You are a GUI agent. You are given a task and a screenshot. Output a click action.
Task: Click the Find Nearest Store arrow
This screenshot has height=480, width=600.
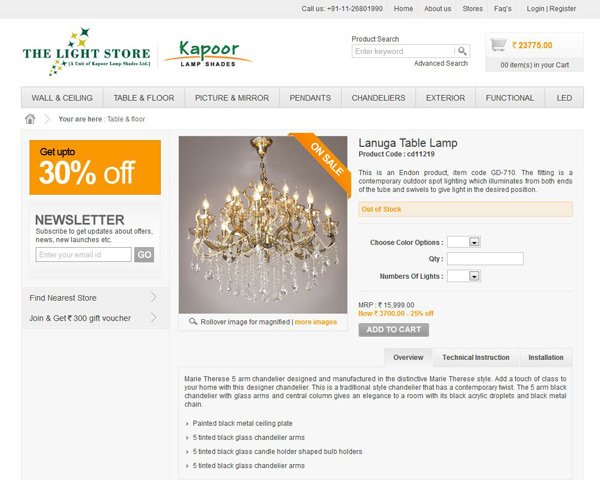click(x=153, y=297)
